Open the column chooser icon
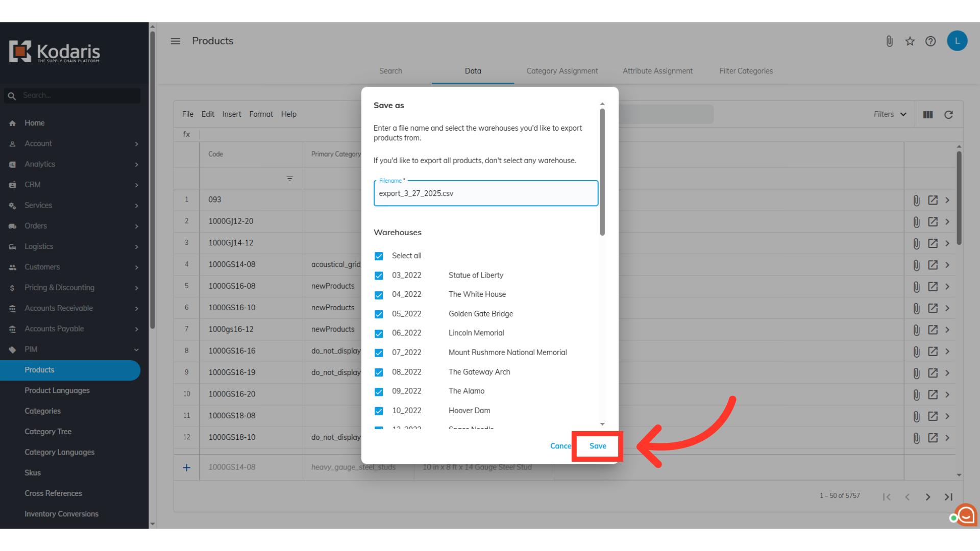This screenshot has height=551, width=980. pyautogui.click(x=928, y=115)
